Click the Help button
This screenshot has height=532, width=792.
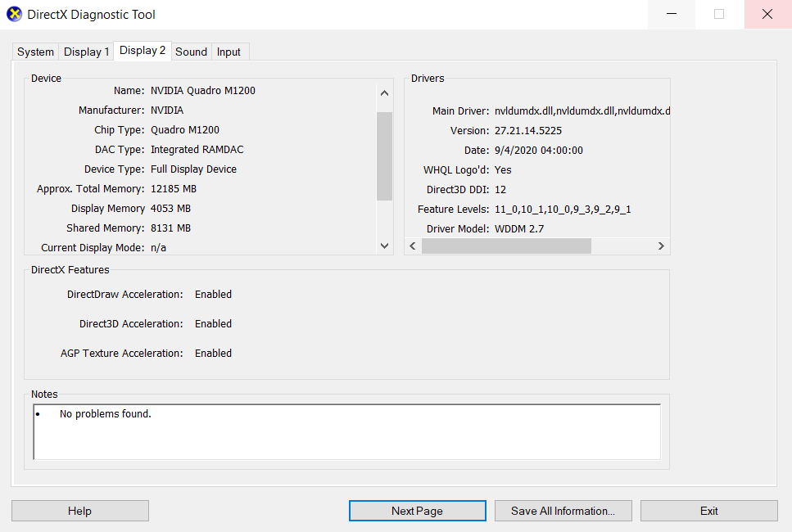[x=79, y=511]
